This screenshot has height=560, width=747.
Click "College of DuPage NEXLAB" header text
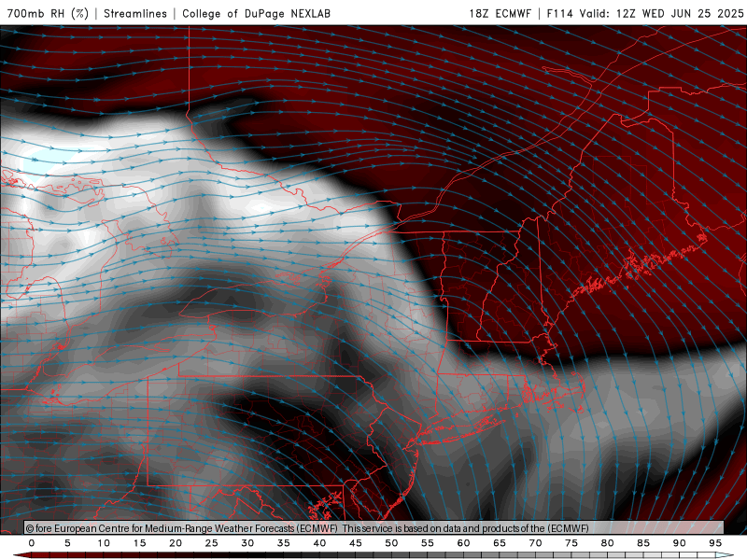tap(256, 13)
